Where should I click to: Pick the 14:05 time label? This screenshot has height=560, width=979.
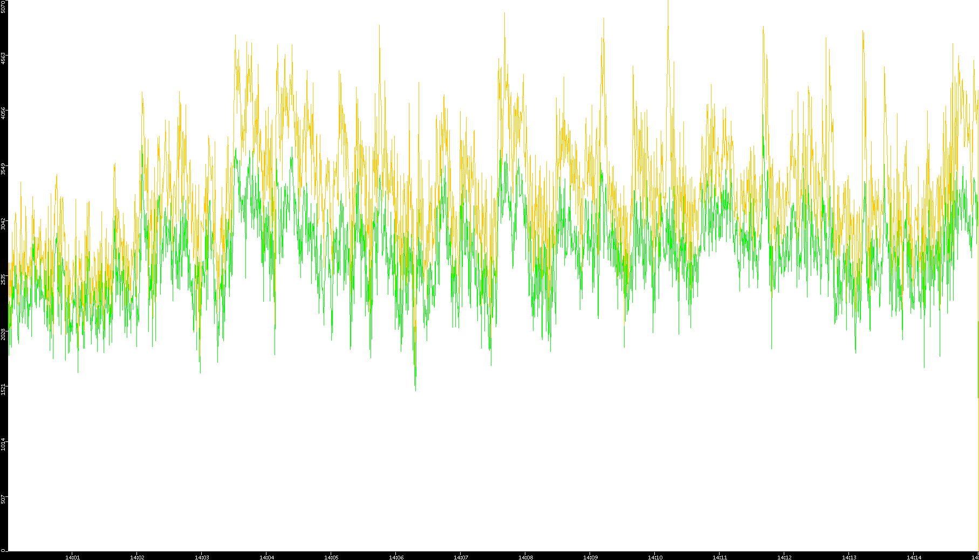pos(331,557)
